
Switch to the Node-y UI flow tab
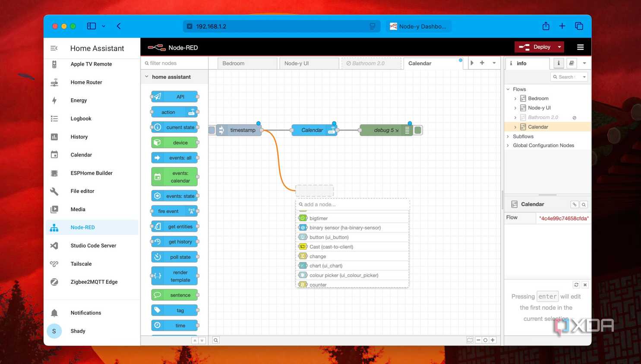[309, 63]
